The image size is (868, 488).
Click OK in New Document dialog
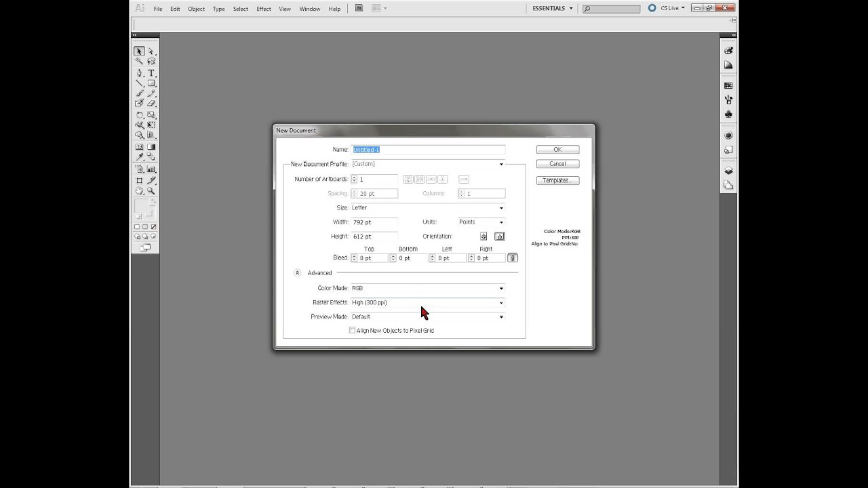(x=557, y=149)
